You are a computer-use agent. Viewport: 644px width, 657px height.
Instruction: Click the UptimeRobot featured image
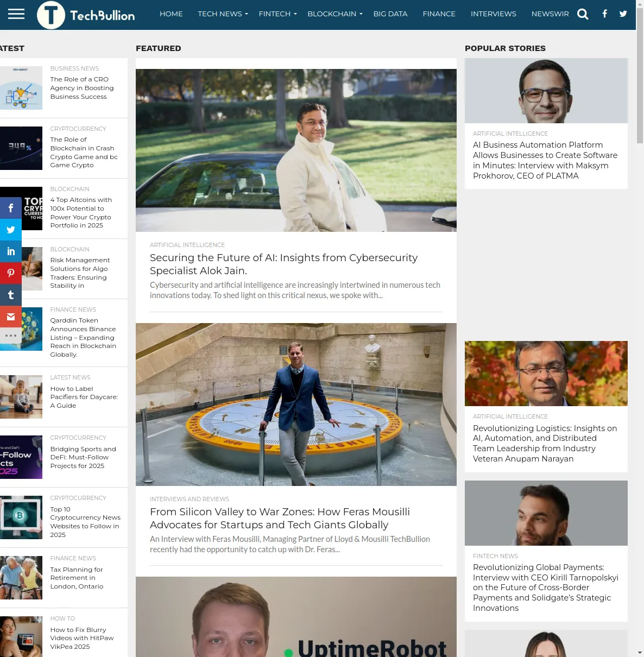296,617
